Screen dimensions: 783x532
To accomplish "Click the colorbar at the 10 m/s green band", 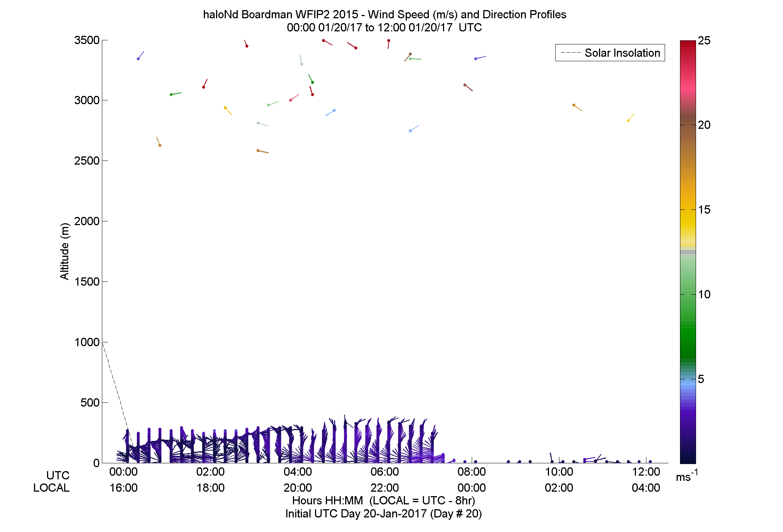I will (688, 294).
